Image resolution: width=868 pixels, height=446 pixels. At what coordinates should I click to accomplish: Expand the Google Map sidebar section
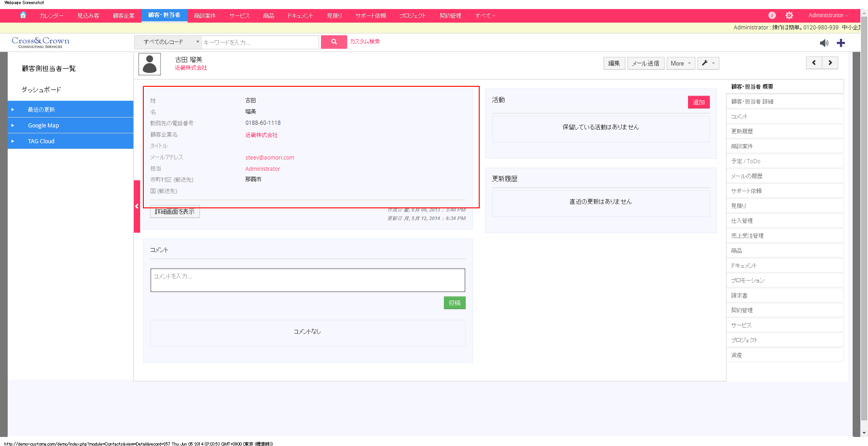(43, 125)
